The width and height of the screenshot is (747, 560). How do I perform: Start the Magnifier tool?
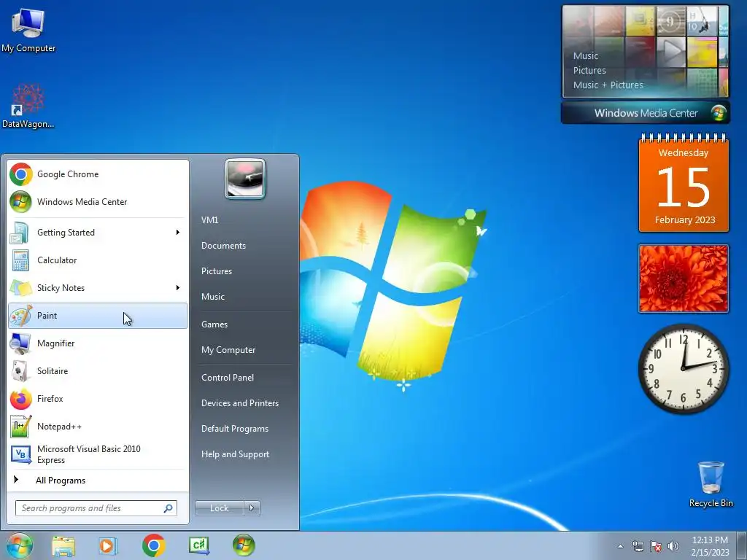coord(98,343)
